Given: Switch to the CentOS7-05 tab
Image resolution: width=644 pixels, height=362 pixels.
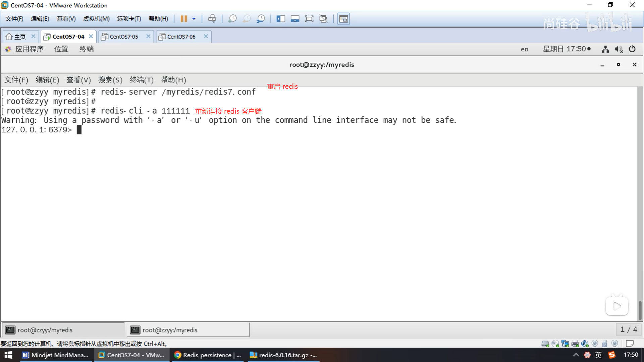Looking at the screenshot, I should click(124, 37).
